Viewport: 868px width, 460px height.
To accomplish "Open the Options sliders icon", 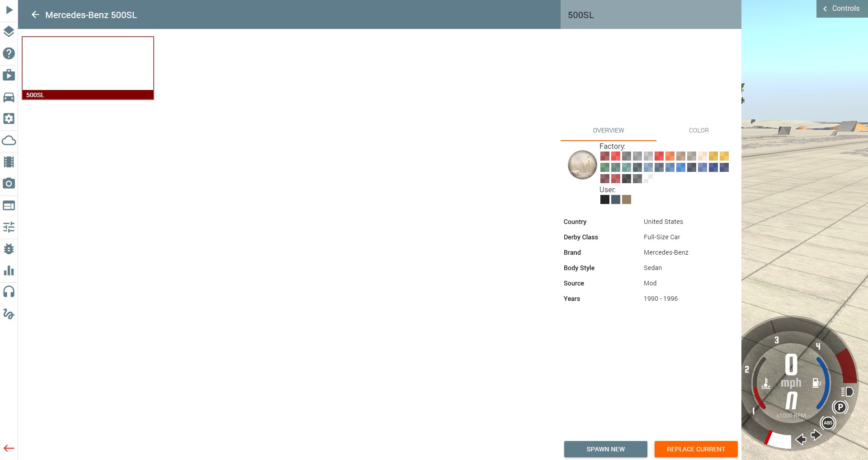I will [9, 227].
